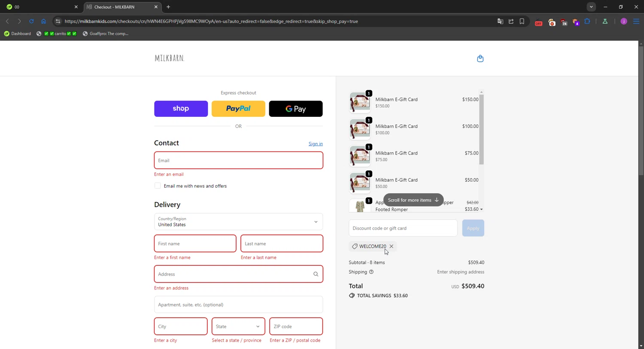This screenshot has width=644, height=349.
Task: Focus the Email input field
Action: click(x=238, y=160)
